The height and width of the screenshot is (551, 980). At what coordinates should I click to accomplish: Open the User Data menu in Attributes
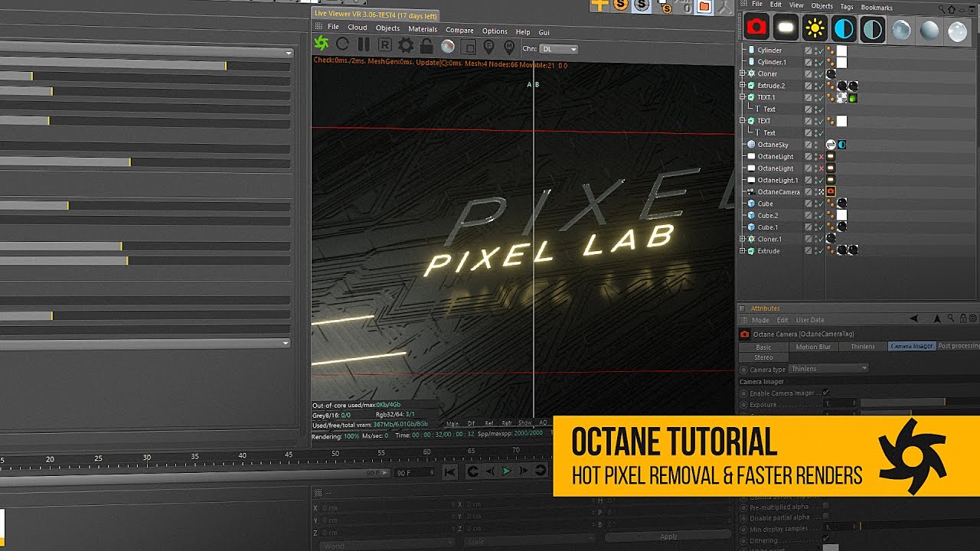[810, 320]
